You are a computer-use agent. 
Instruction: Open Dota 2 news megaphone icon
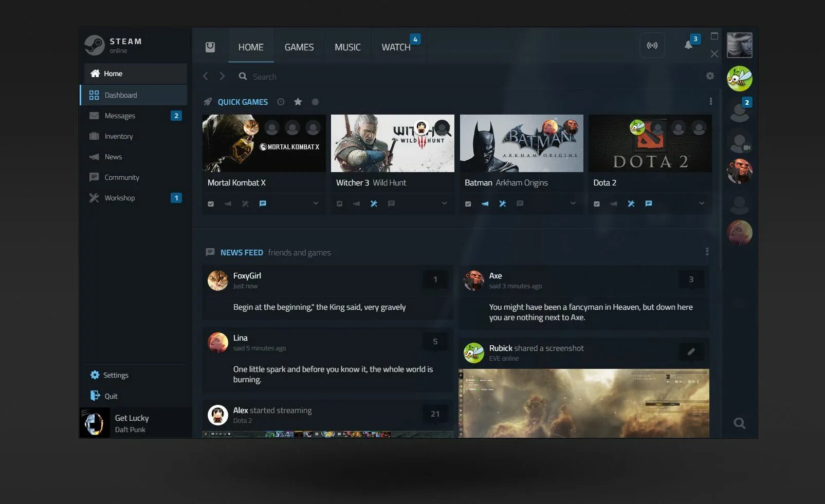pyautogui.click(x=613, y=203)
